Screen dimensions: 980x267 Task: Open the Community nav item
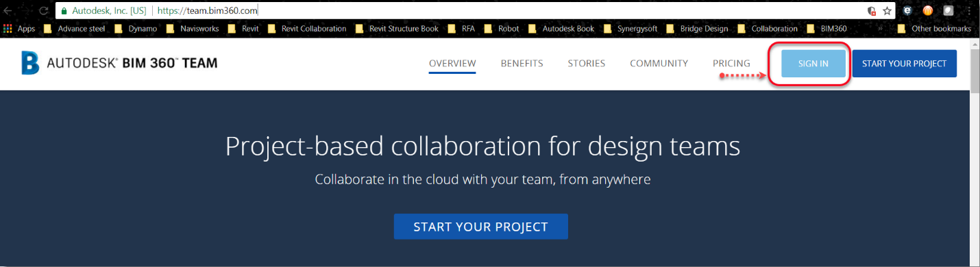pos(659,64)
